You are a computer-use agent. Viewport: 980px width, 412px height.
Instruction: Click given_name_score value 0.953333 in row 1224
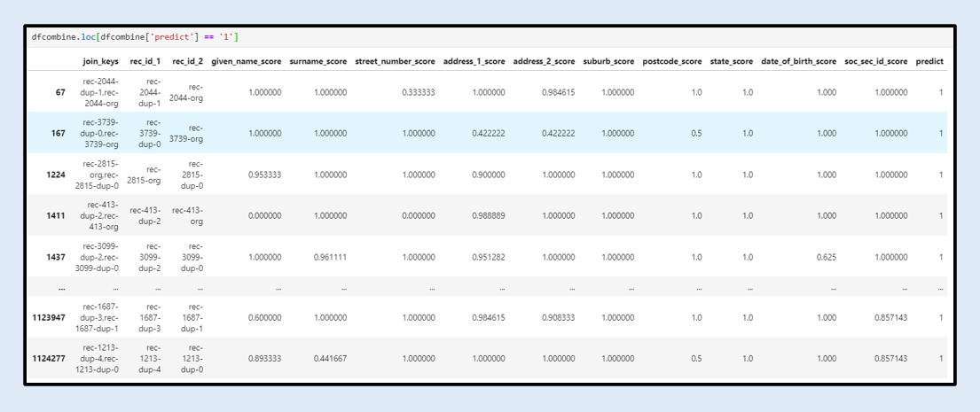pyautogui.click(x=265, y=175)
